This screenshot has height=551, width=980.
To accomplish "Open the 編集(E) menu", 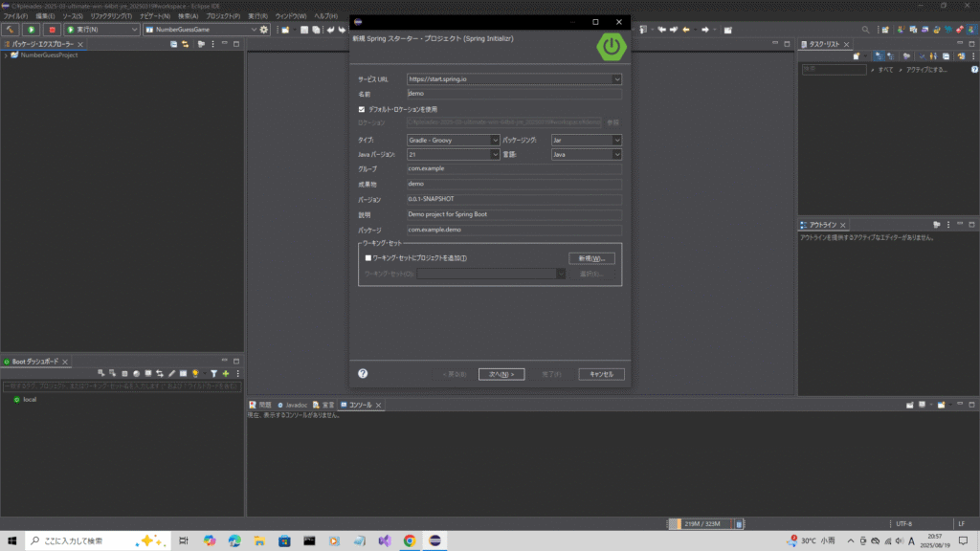I will tap(45, 16).
